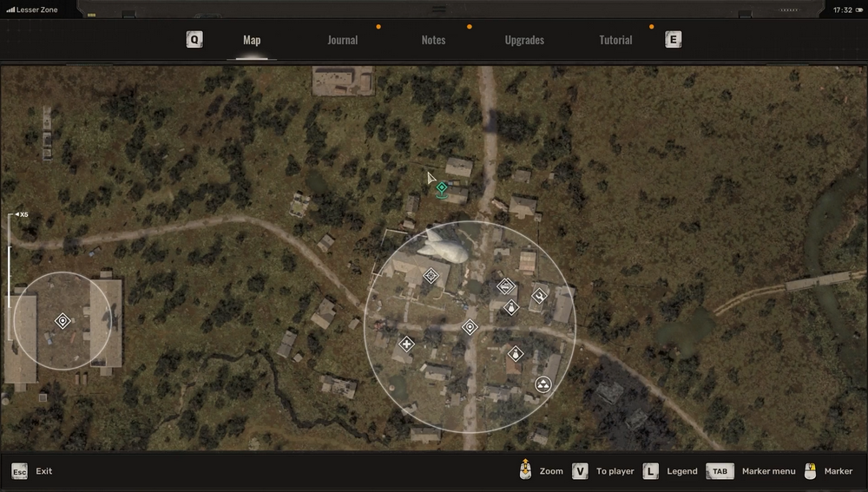The image size is (868, 492).
Task: Click the signal strength icon near Lesser Zone
Action: (10, 10)
